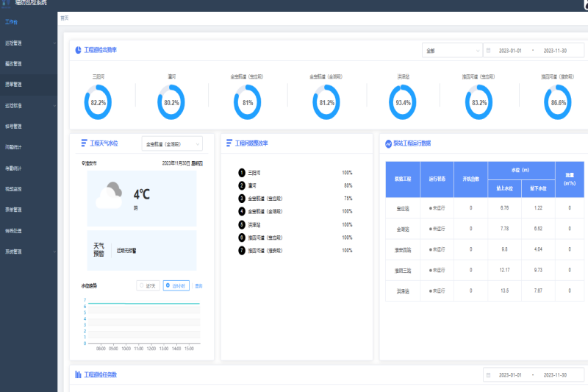Click the 运行状态 column header
Image resolution: width=588 pixels, height=392 pixels.
click(437, 179)
